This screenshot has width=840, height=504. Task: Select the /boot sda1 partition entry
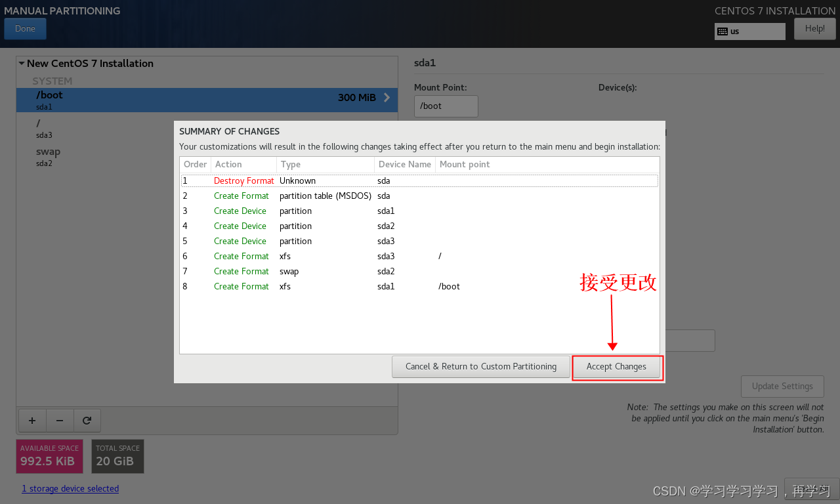coord(207,100)
